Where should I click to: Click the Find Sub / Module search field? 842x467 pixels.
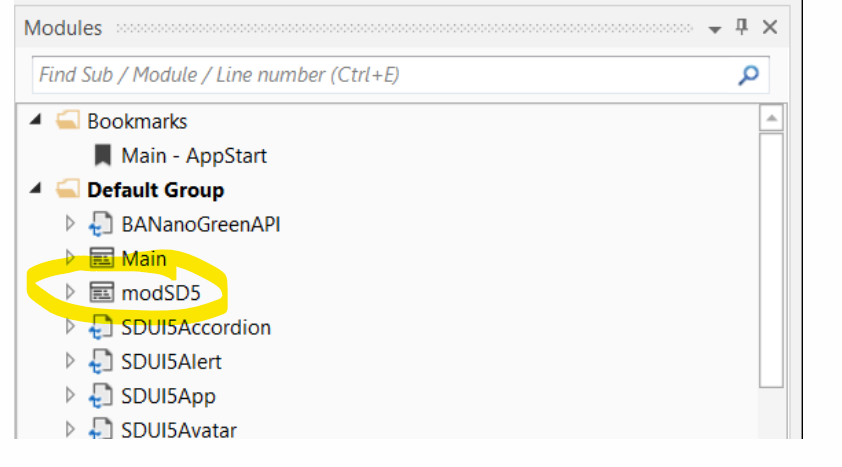pyautogui.click(x=380, y=75)
